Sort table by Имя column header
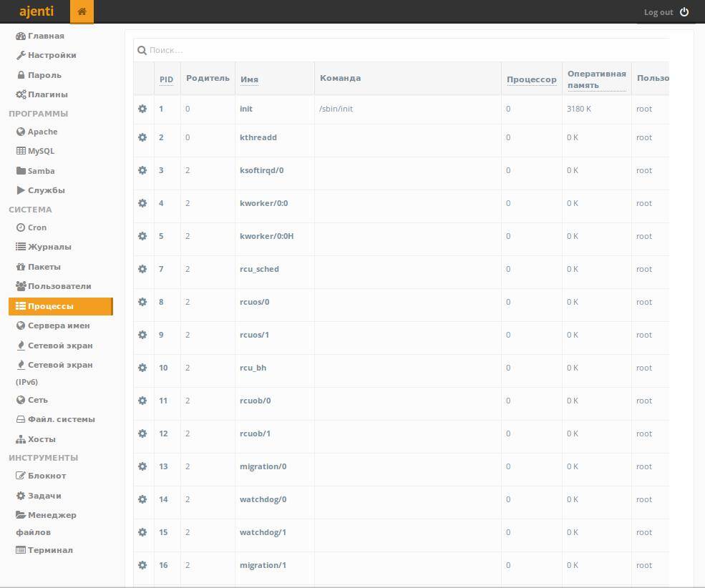The height and width of the screenshot is (588, 705). [249, 79]
